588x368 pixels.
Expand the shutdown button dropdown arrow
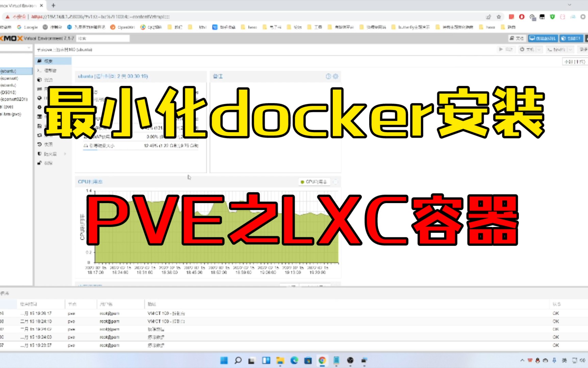540,49
